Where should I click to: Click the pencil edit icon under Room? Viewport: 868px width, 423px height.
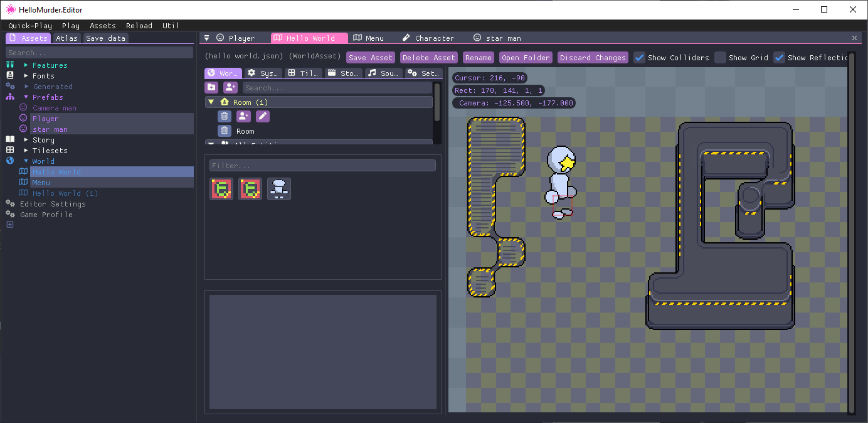[263, 116]
